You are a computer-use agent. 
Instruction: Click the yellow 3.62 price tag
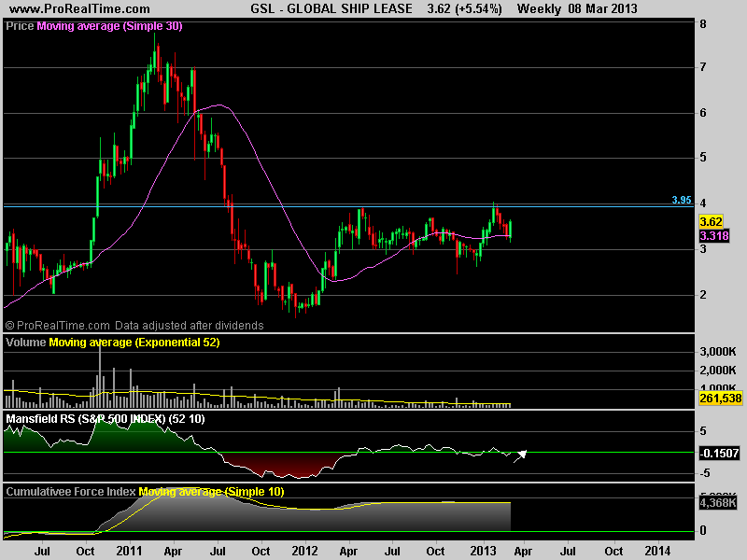(711, 222)
